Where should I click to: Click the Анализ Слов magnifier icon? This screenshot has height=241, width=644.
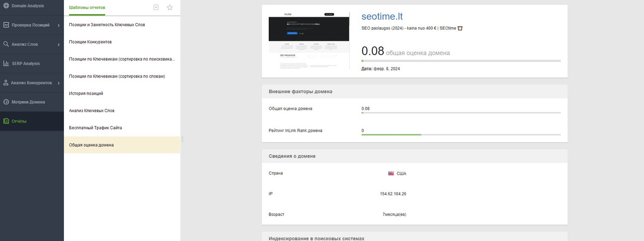click(6, 44)
